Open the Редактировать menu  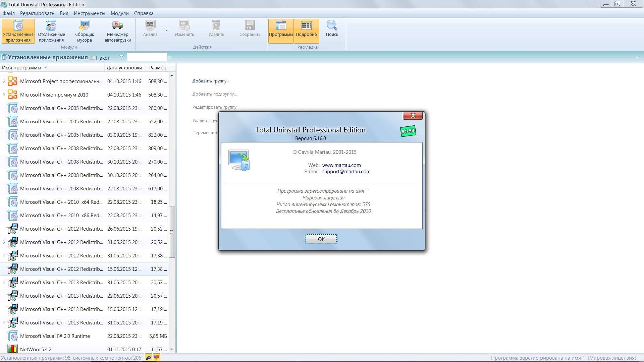click(37, 13)
